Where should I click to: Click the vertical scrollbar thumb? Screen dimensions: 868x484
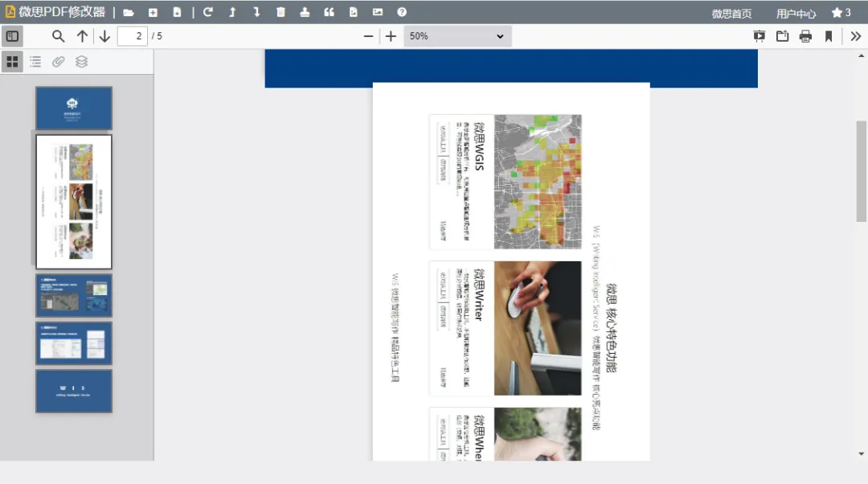pos(862,171)
